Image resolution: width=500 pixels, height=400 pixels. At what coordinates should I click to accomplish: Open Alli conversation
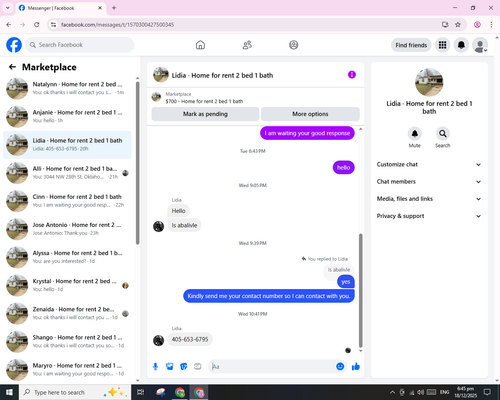[x=67, y=173]
